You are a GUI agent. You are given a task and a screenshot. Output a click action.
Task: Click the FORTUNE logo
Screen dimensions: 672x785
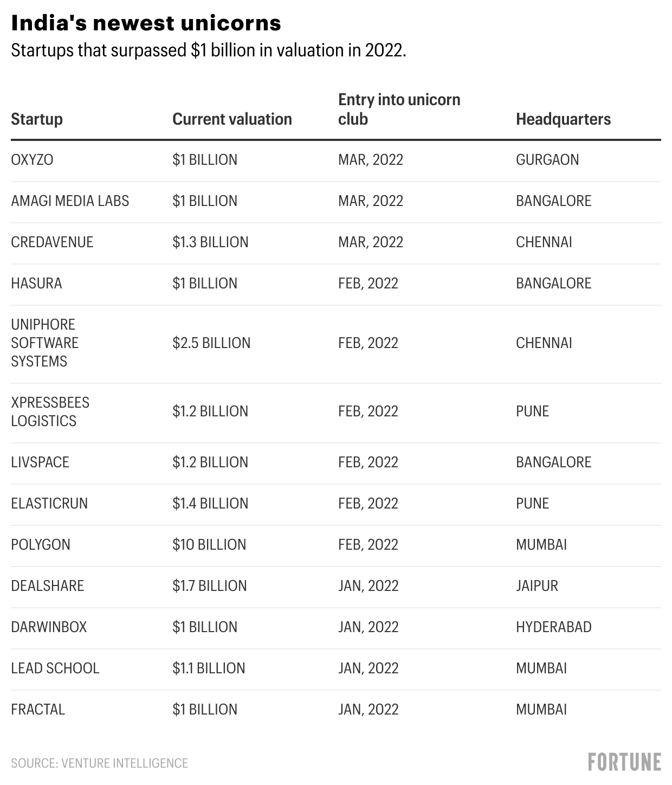[624, 762]
